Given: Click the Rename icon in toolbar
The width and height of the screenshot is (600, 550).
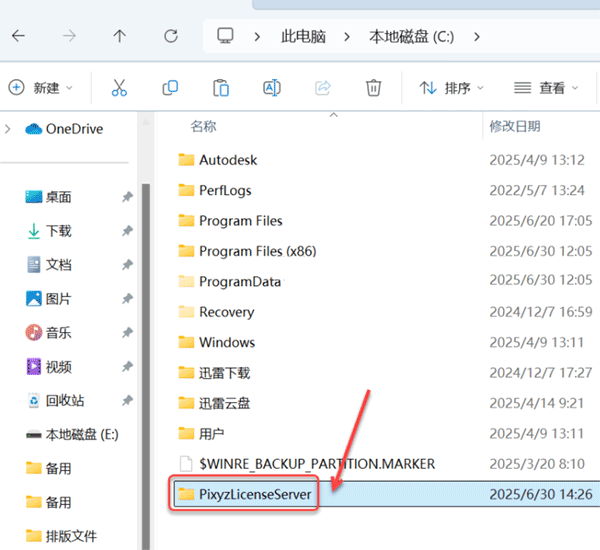Looking at the screenshot, I should tap(272, 88).
